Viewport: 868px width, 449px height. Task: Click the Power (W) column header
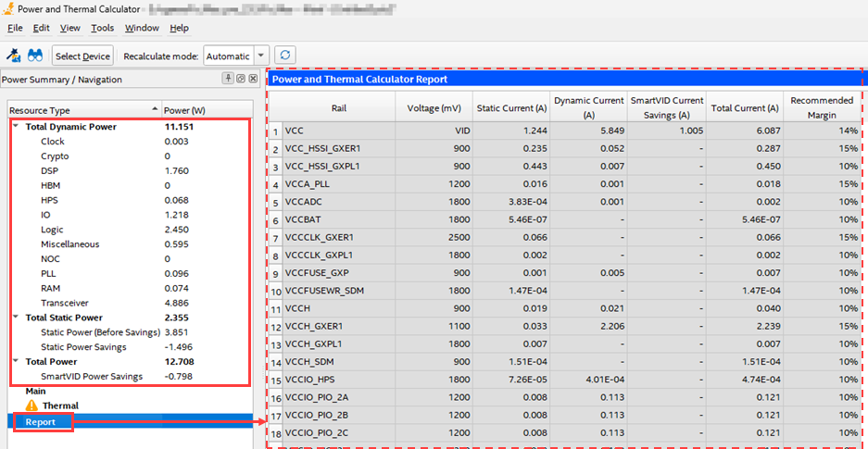pos(207,110)
